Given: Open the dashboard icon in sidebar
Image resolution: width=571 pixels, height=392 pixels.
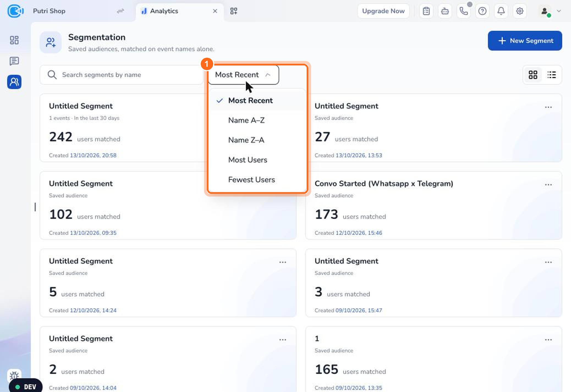Looking at the screenshot, I should (x=14, y=40).
